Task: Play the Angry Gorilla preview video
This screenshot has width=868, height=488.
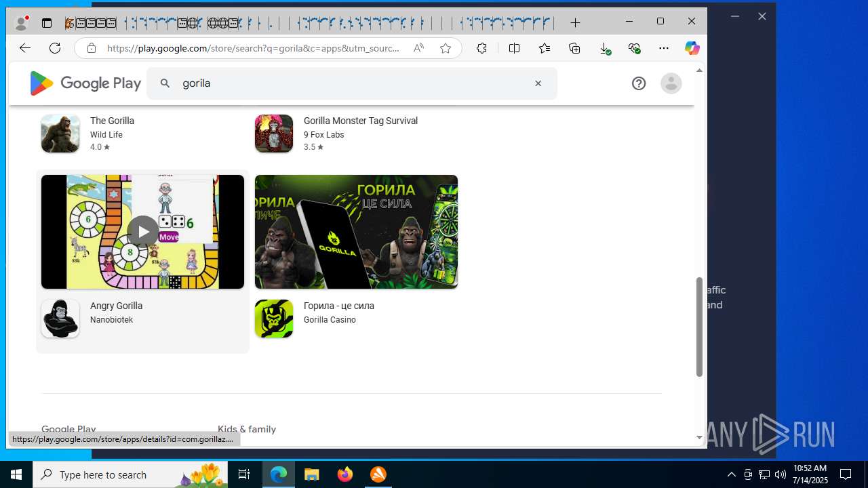Action: tap(143, 232)
